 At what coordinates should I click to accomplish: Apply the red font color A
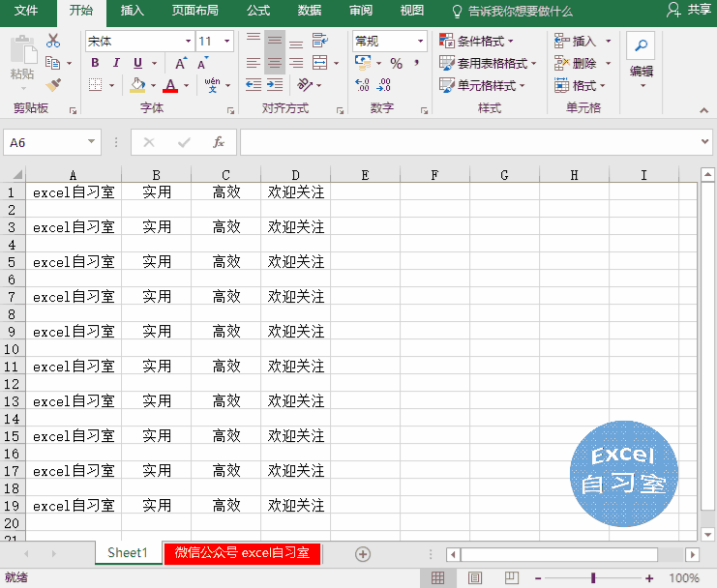170,85
